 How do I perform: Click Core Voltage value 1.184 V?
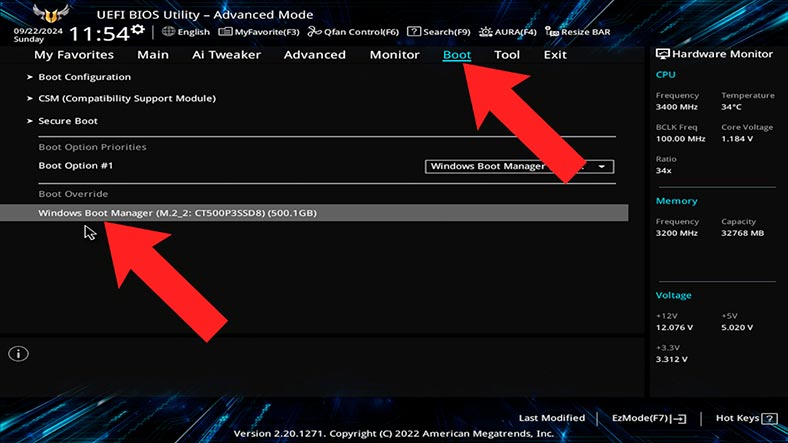(737, 139)
